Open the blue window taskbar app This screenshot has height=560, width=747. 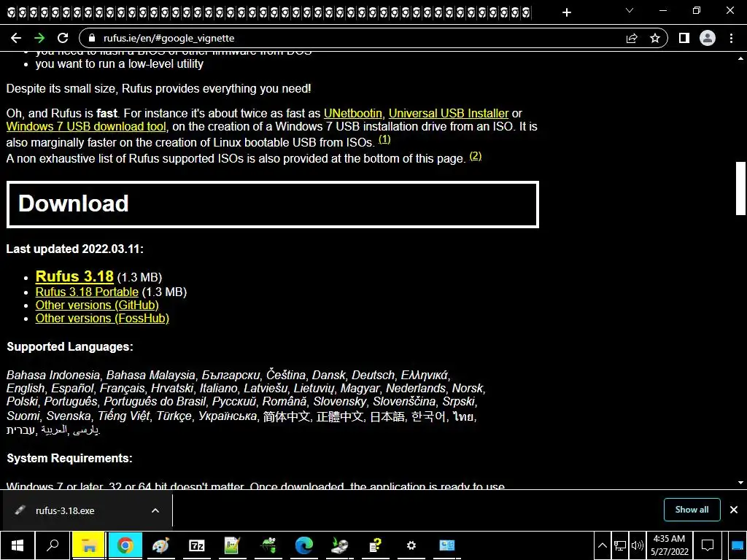click(447, 545)
